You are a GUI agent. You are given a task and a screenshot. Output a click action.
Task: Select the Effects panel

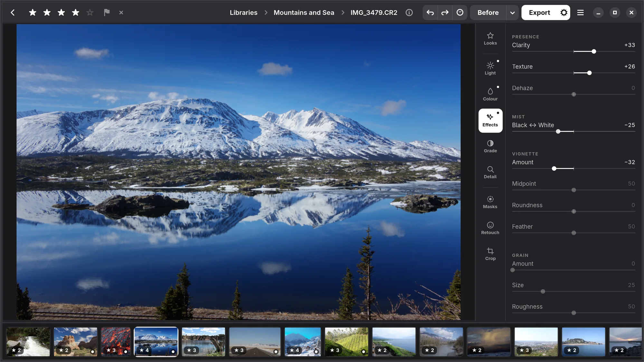pyautogui.click(x=490, y=120)
